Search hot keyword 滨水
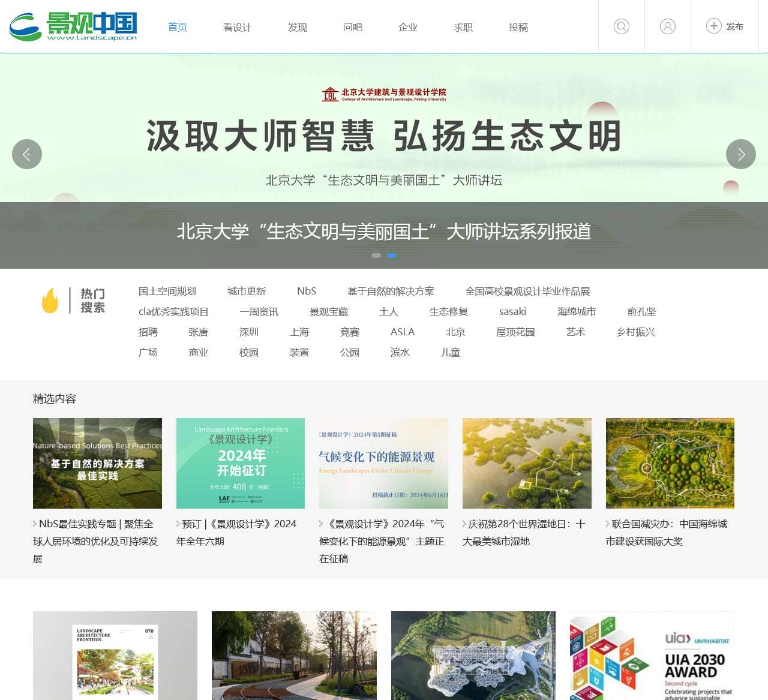This screenshot has height=700, width=768. pos(400,352)
